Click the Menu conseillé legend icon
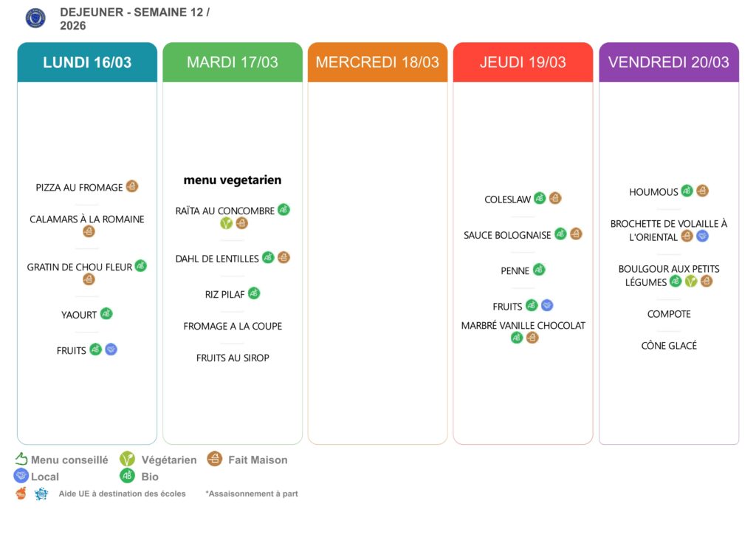 21,459
